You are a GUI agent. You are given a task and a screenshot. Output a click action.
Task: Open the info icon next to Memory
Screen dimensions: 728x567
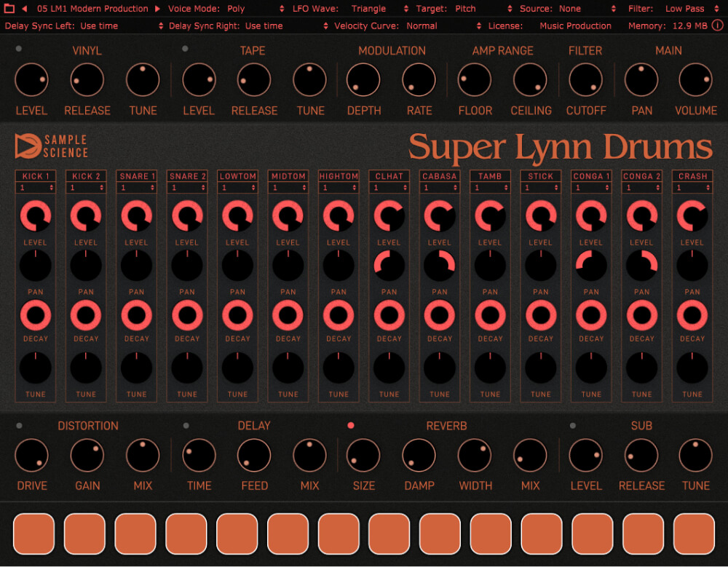click(x=717, y=25)
